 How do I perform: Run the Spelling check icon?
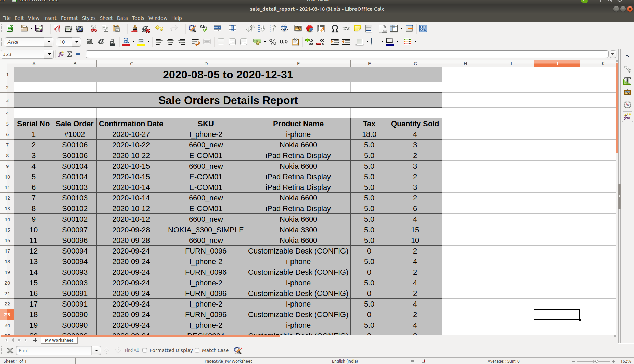(x=204, y=29)
